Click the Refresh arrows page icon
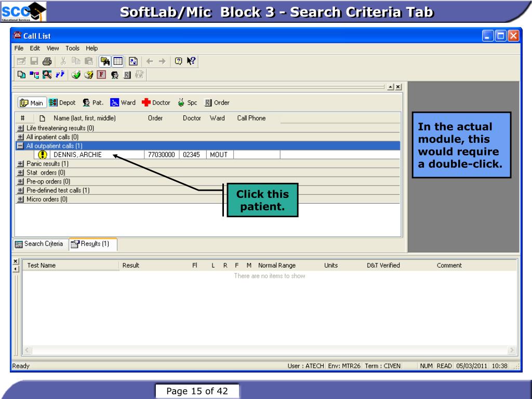Viewport: 532px width, 399px height. click(x=133, y=61)
